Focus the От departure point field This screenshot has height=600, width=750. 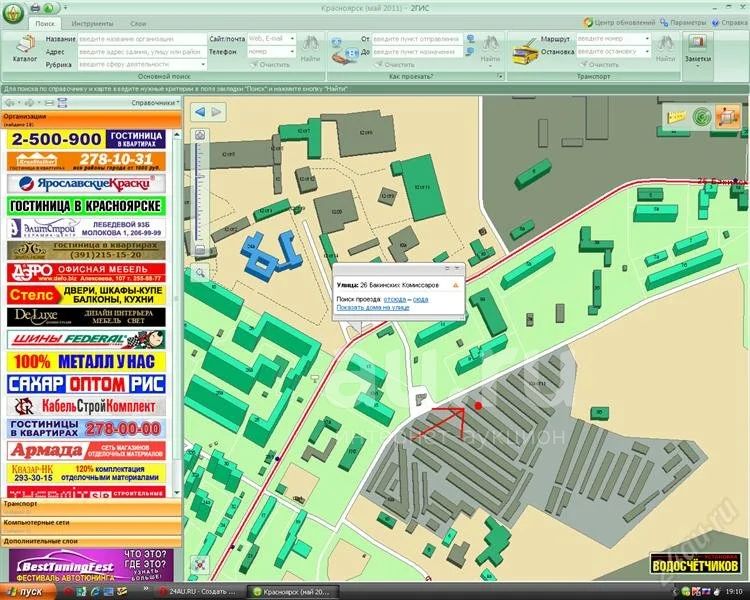pos(417,39)
